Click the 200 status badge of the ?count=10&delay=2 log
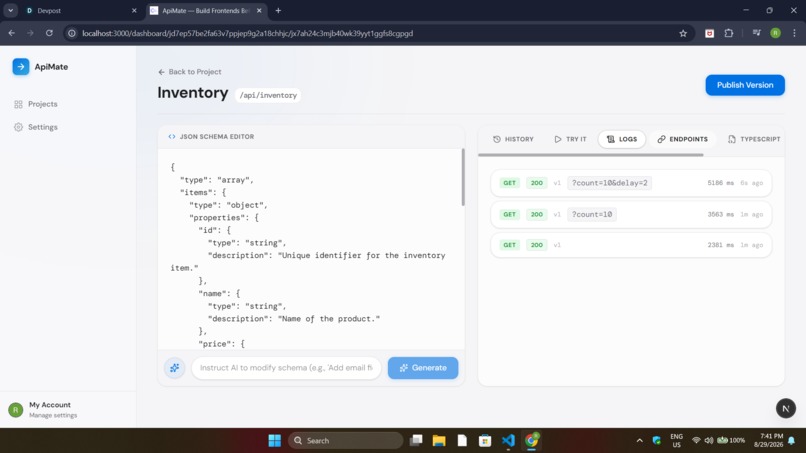The height and width of the screenshot is (453, 806). (537, 183)
